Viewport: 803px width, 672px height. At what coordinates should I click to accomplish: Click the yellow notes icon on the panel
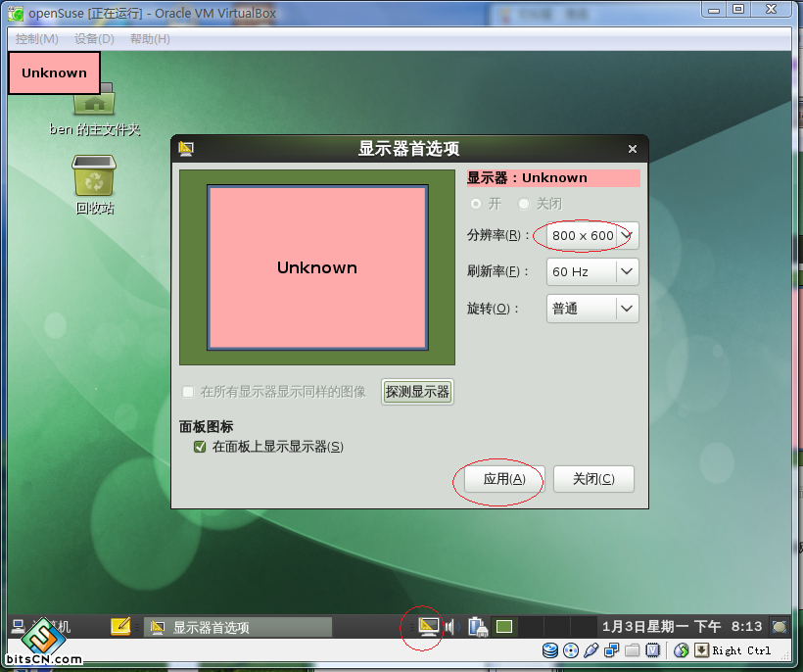pos(120,626)
